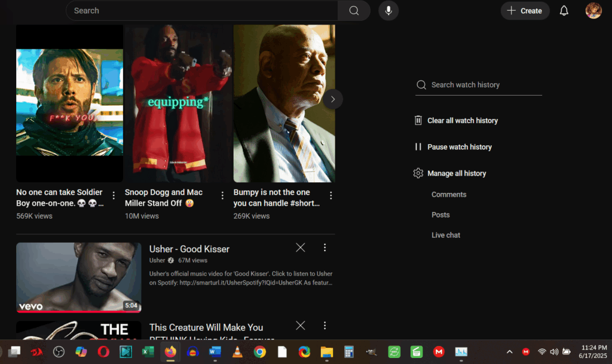Open the Comments history link
The image size is (612, 364).
(x=449, y=194)
